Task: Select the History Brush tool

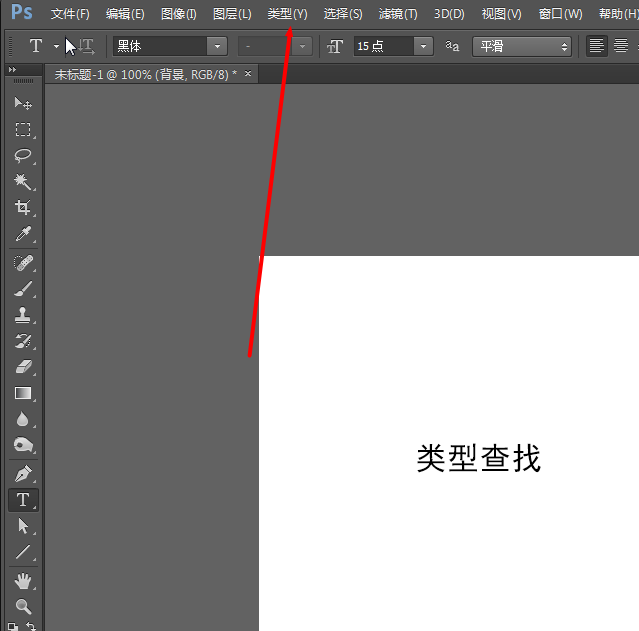Action: point(23,341)
